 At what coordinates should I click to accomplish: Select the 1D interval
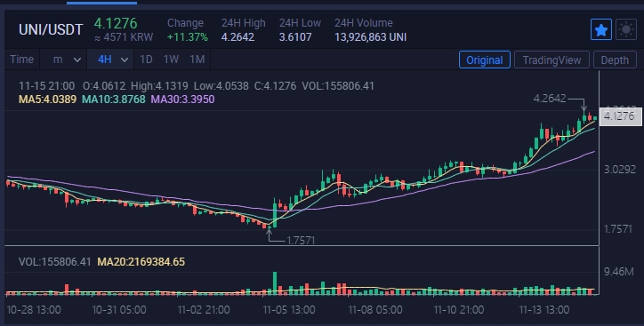[146, 60]
